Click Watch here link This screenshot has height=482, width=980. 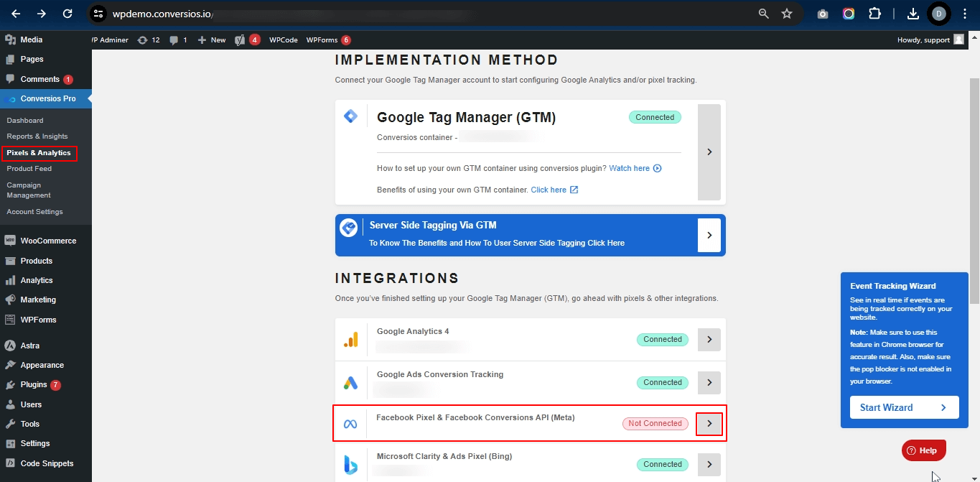point(629,169)
